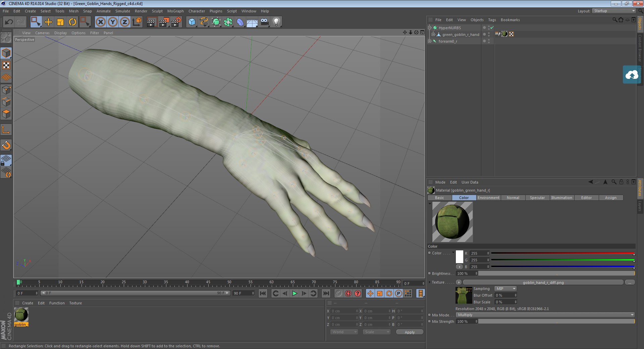Add a HyperNURBS generator object
This screenshot has width=644, height=349.
pyautogui.click(x=216, y=22)
